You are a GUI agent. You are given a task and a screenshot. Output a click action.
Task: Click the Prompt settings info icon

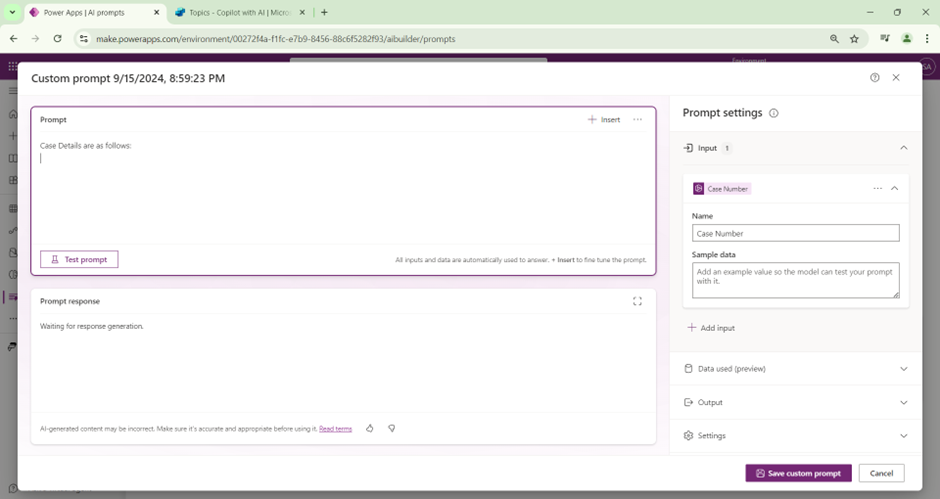(x=774, y=113)
